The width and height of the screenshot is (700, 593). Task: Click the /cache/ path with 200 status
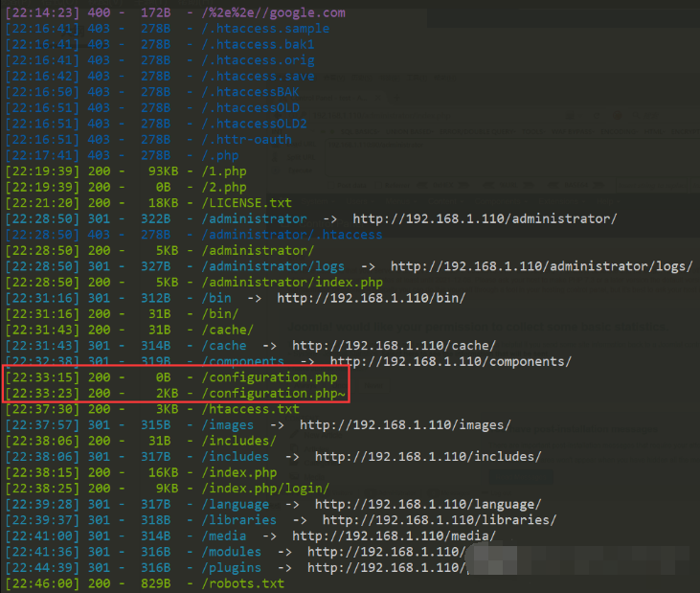click(x=227, y=330)
